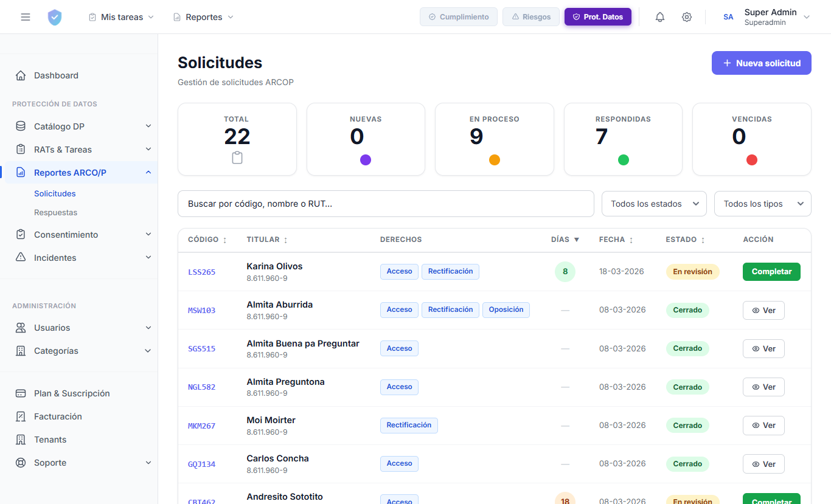This screenshot has width=831, height=504.
Task: Click the hamburger menu icon
Action: point(26,17)
